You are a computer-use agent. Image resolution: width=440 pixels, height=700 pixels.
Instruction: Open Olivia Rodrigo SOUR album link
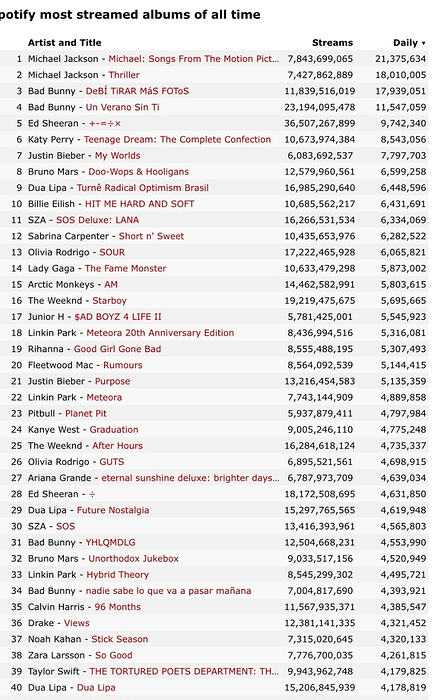point(112,252)
